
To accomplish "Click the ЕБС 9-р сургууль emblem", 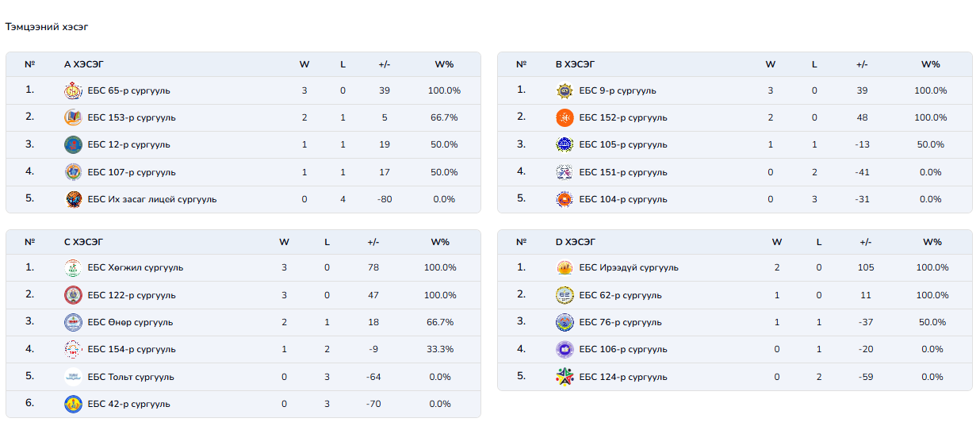I will [565, 90].
